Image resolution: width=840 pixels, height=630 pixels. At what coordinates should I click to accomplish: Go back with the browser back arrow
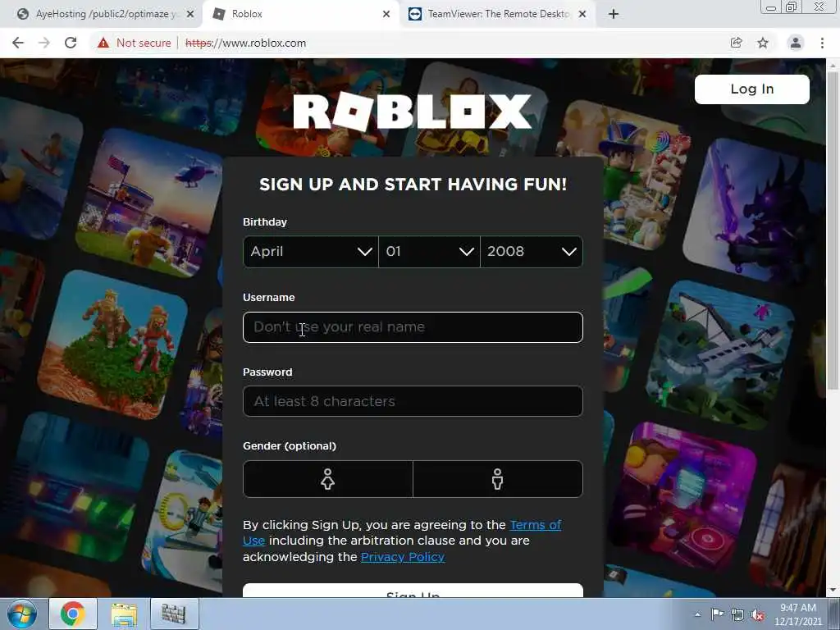click(x=18, y=43)
